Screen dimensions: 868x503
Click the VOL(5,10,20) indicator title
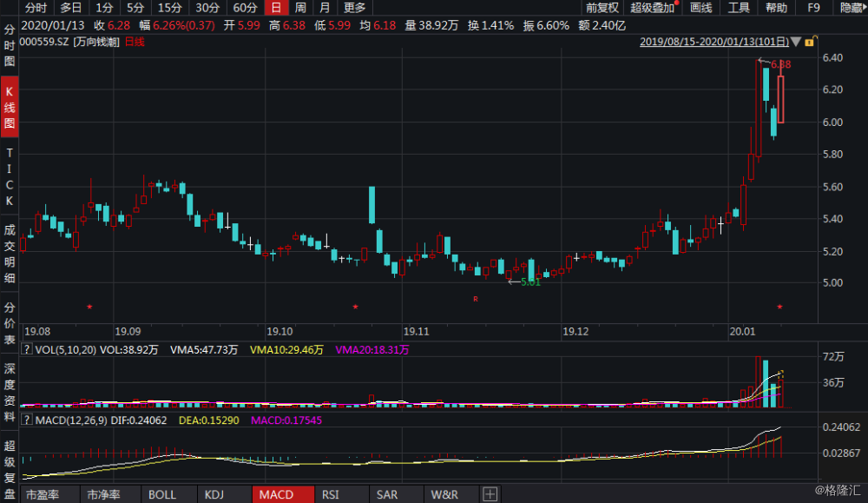coord(66,349)
